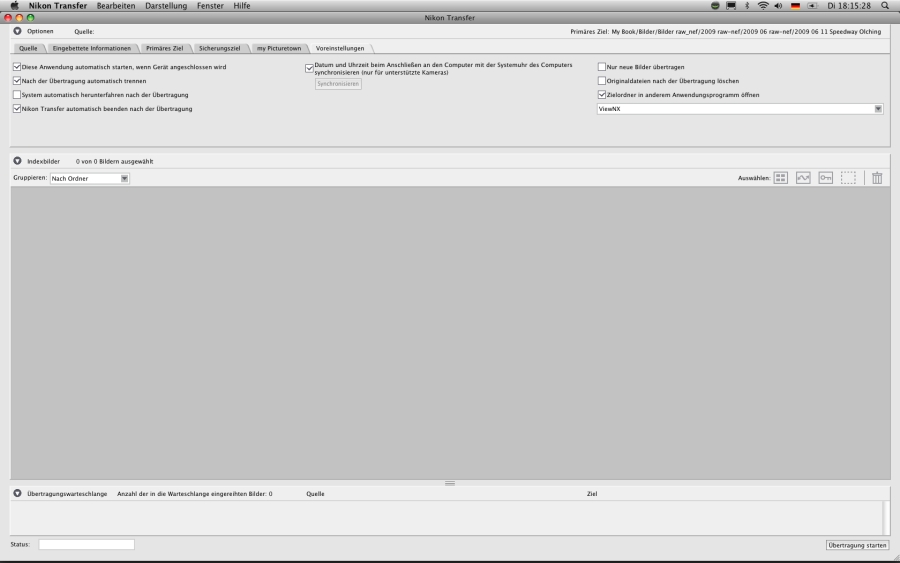Click the display menu bar icon
This screenshot has width=900, height=563.
tap(731, 6)
